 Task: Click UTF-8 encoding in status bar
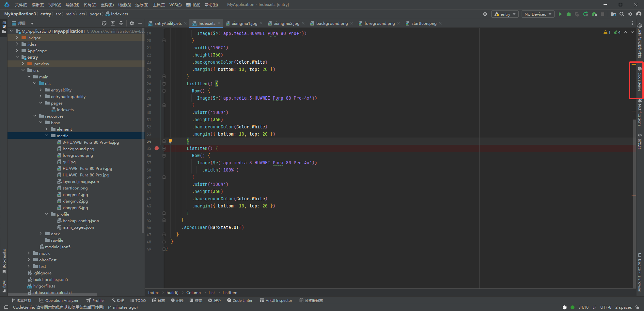click(x=606, y=307)
